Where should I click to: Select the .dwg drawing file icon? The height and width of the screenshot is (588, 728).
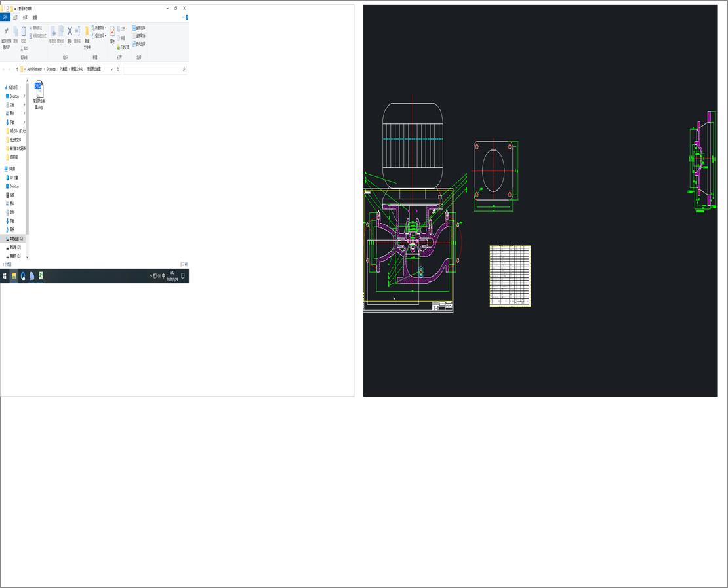pyautogui.click(x=39, y=88)
